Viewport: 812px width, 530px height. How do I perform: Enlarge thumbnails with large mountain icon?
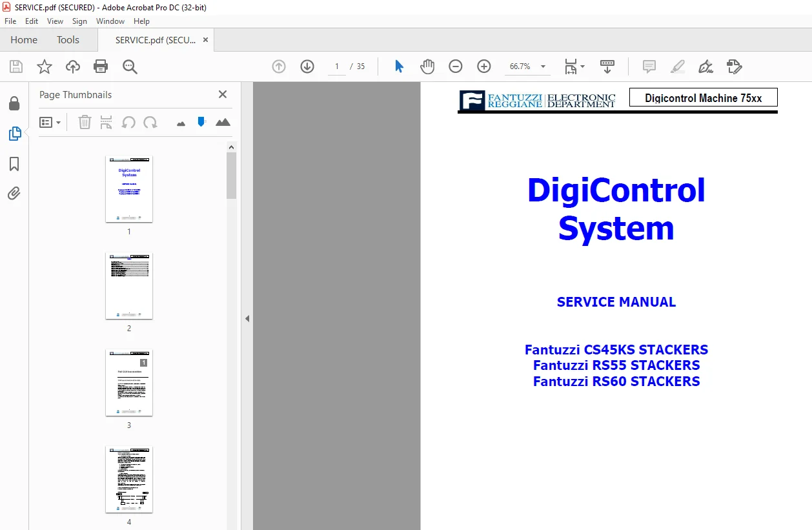point(223,122)
